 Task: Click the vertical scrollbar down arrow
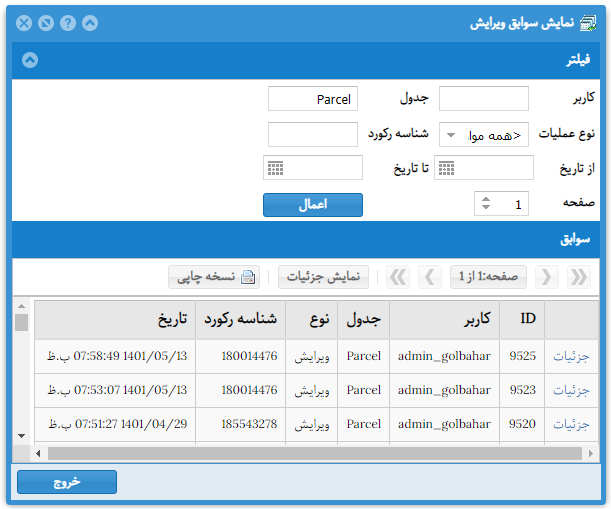21,436
